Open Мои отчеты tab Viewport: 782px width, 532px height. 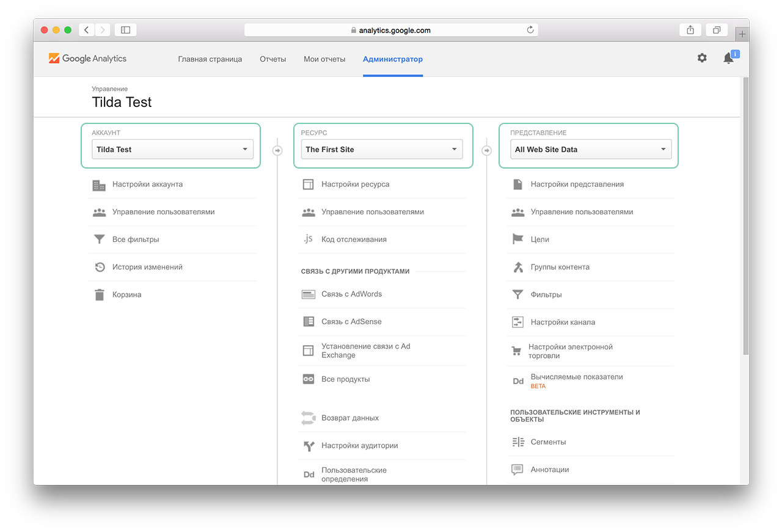click(324, 59)
